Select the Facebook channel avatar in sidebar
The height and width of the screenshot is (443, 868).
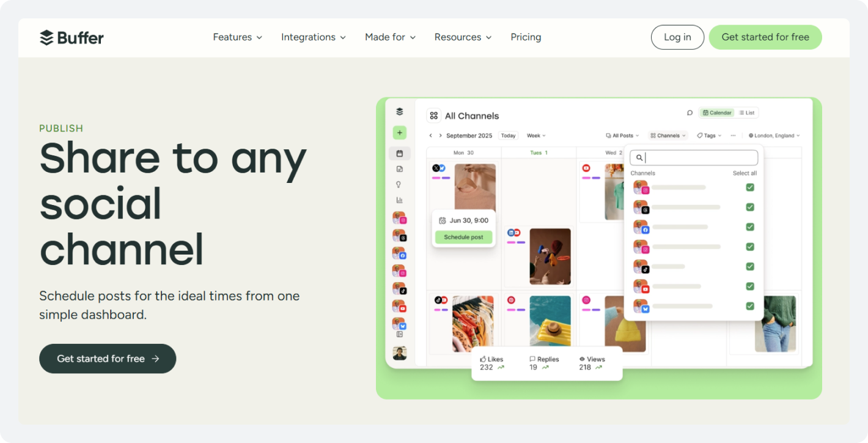pos(400,253)
